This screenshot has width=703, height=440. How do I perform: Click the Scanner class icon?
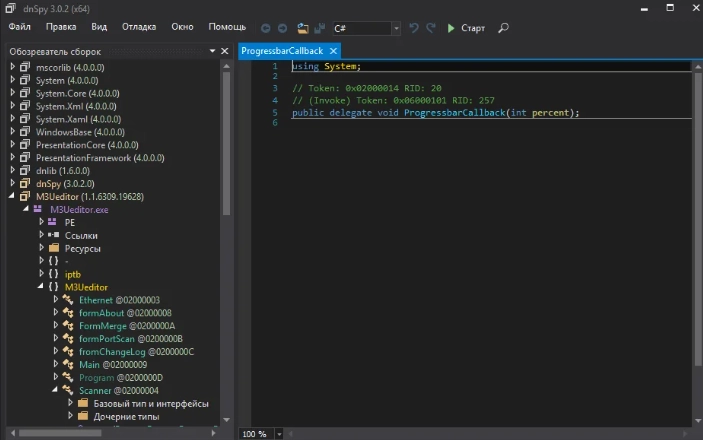pyautogui.click(x=68, y=390)
